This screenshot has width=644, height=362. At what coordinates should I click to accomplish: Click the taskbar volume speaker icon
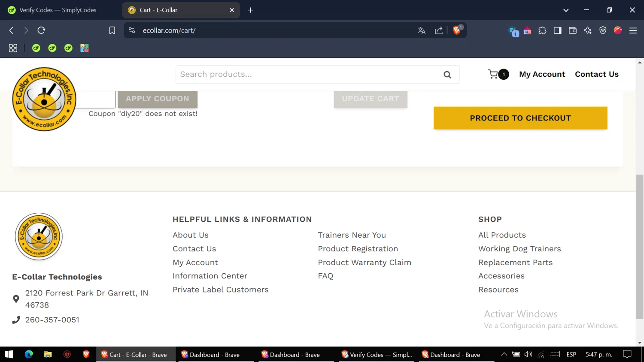tap(528, 354)
